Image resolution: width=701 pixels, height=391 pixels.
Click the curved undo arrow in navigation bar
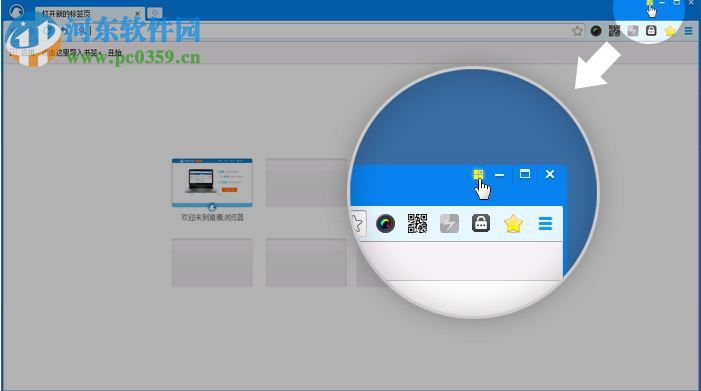point(65,31)
